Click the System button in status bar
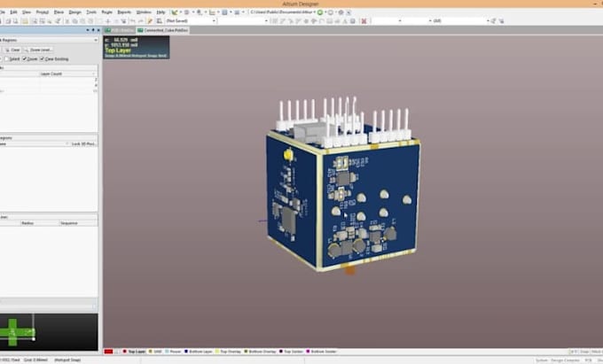The width and height of the screenshot is (603, 364). pyautogui.click(x=542, y=360)
